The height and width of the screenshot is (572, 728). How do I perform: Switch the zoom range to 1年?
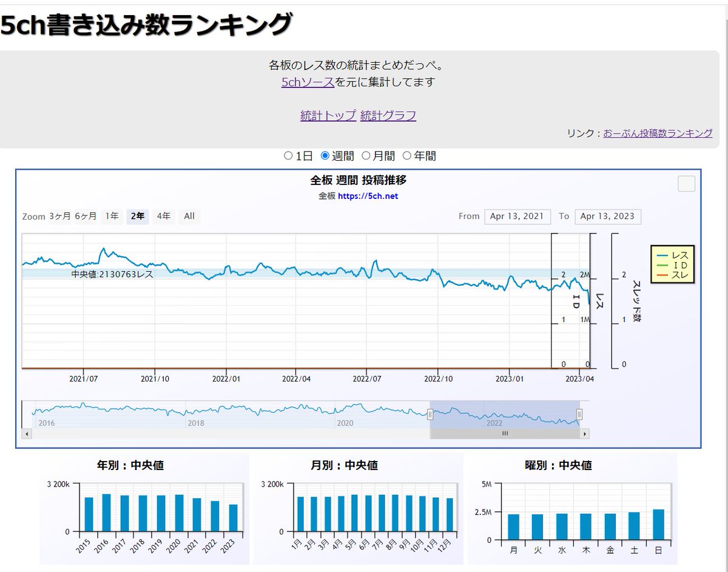pyautogui.click(x=112, y=216)
